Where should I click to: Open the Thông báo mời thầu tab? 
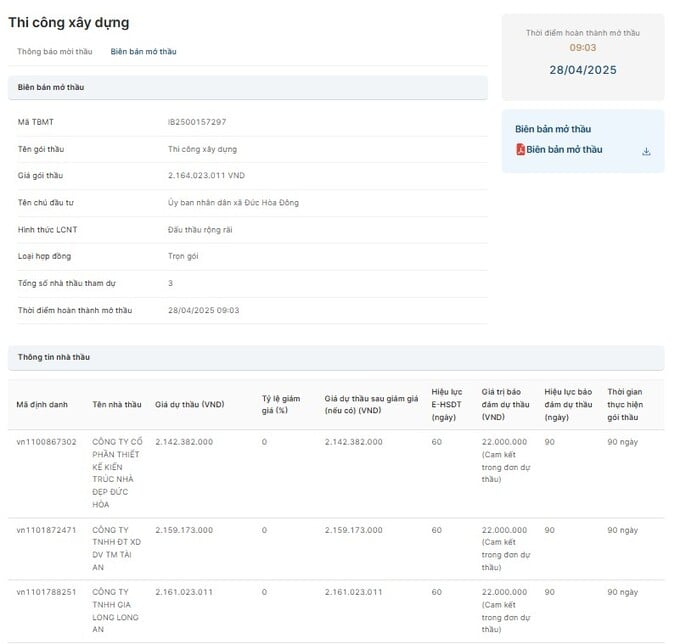55,52
